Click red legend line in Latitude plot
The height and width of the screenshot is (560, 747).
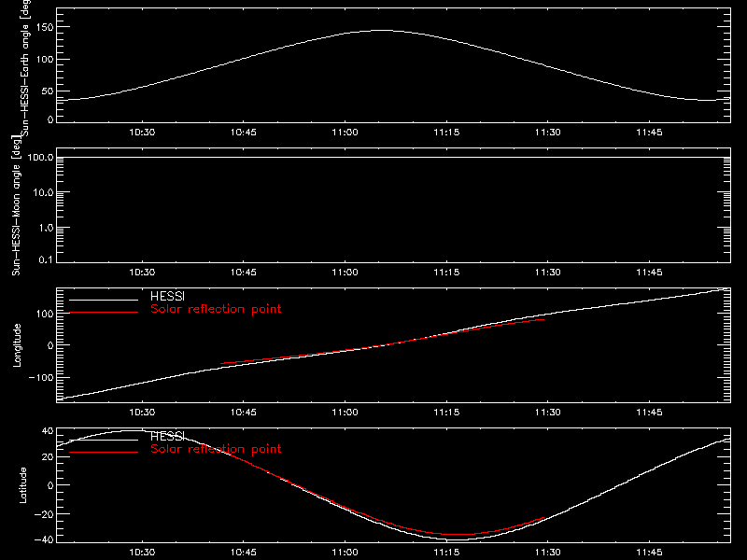pos(104,452)
